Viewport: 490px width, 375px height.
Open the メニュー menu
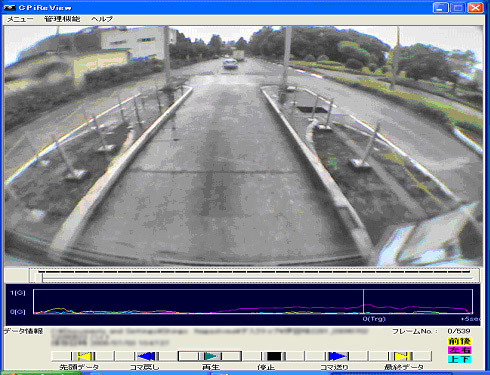[x=20, y=19]
